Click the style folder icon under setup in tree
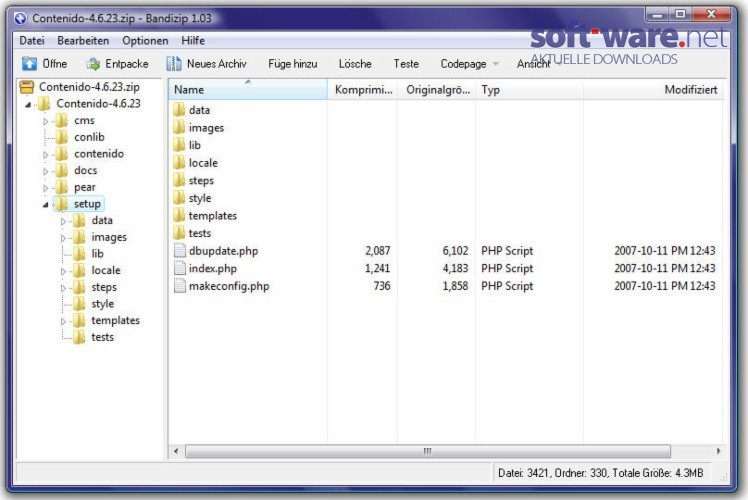The height and width of the screenshot is (500, 748). 79,303
